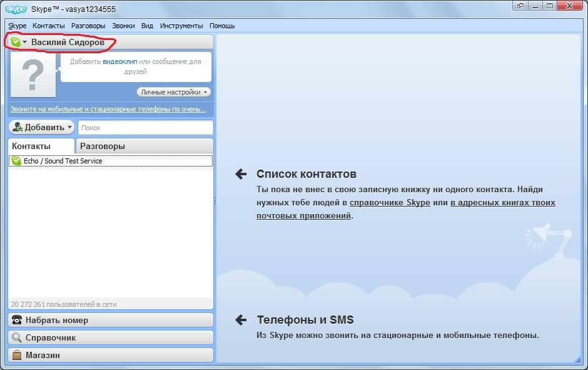Open the адресных книгах почтовых приложений link
The height and width of the screenshot is (370, 588).
(503, 203)
